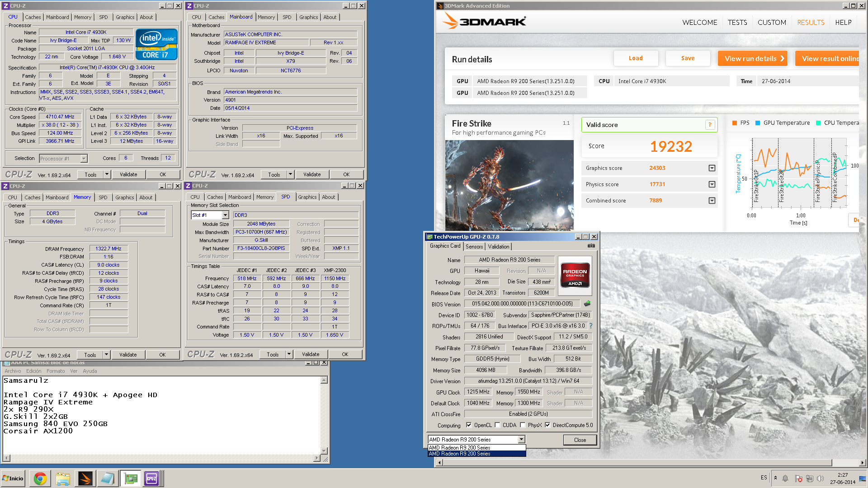Click the Load button in 3DMark
Image resolution: width=868 pixels, height=488 pixels.
pyautogui.click(x=636, y=58)
